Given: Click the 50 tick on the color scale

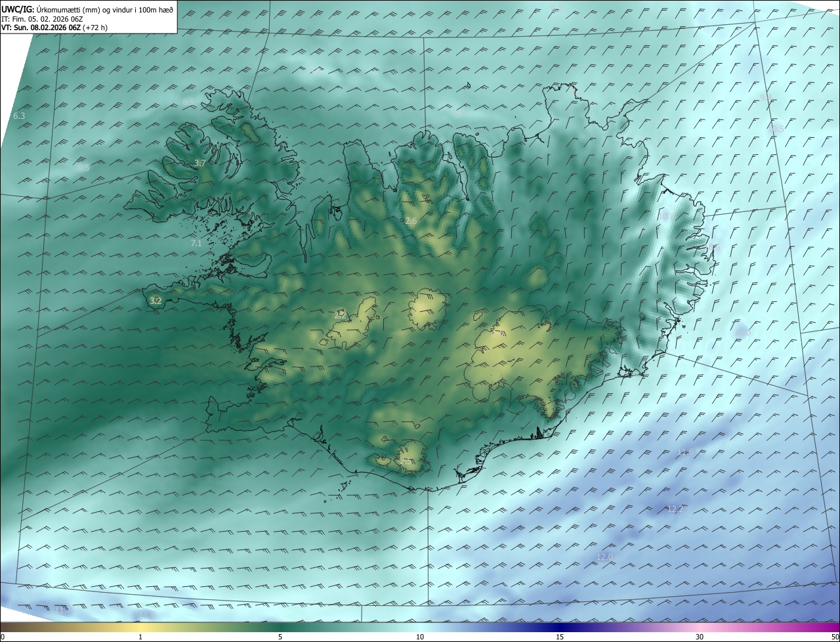Looking at the screenshot, I should point(835,637).
